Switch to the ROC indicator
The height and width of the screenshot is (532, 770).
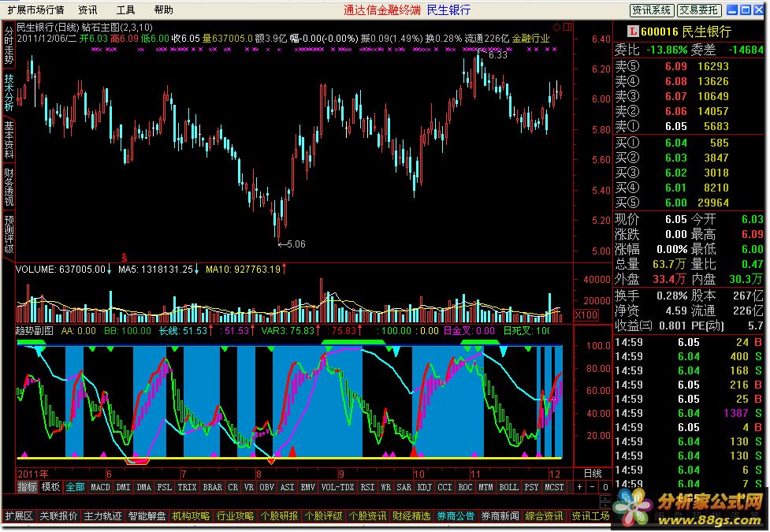pos(465,487)
